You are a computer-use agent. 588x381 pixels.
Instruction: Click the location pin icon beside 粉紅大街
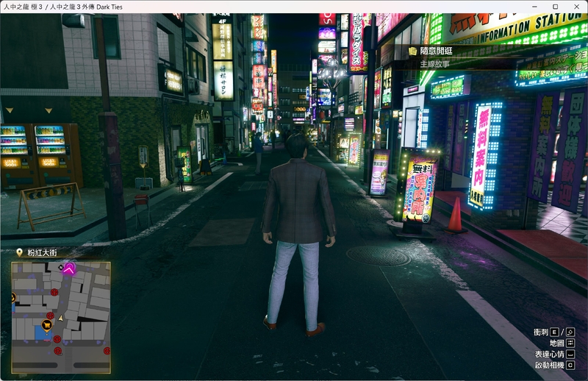pyautogui.click(x=20, y=252)
